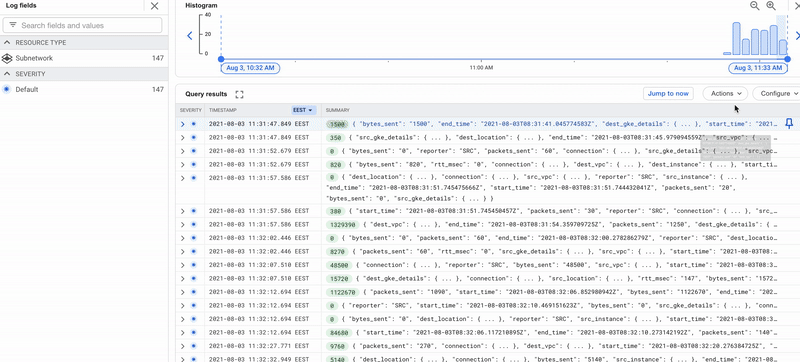Zoom out the histogram

[754, 6]
